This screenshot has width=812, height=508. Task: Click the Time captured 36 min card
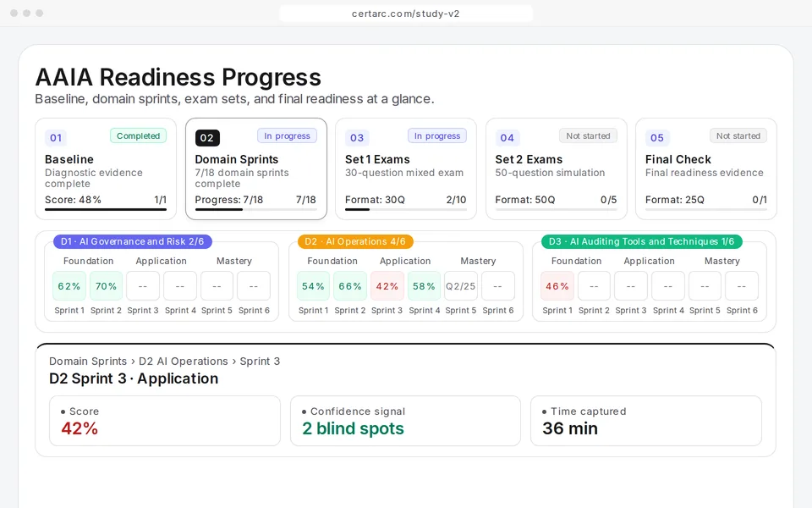pyautogui.click(x=646, y=421)
